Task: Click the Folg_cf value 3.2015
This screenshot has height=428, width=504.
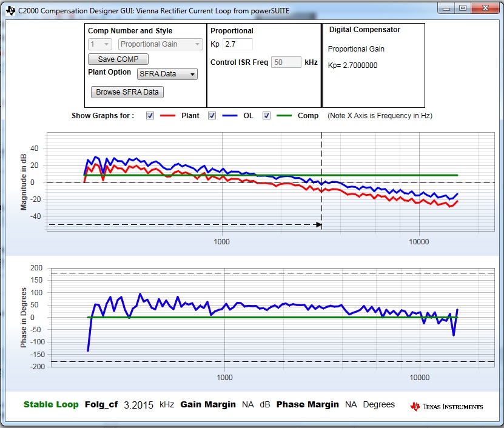Action: [138, 405]
